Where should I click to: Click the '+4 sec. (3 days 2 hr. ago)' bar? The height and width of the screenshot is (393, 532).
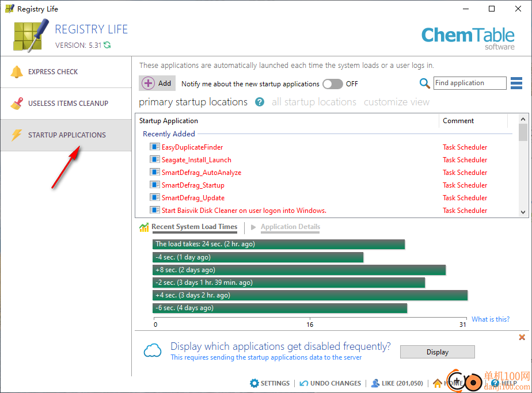(x=310, y=295)
